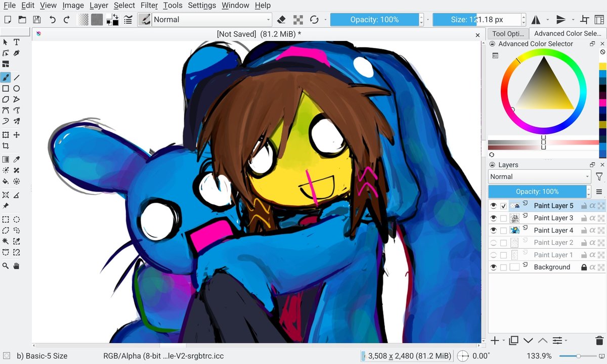Select the Elliptical Selection tool

17,219
